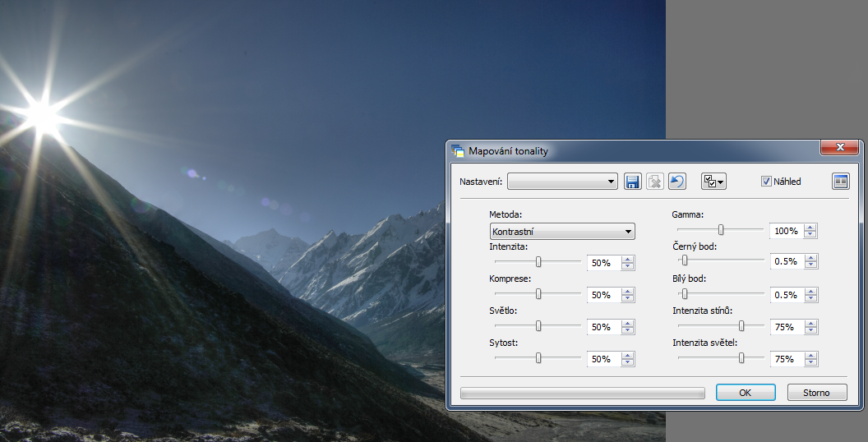Click the Gamma 100% value field
Viewport: 868px width, 442px height.
click(787, 231)
